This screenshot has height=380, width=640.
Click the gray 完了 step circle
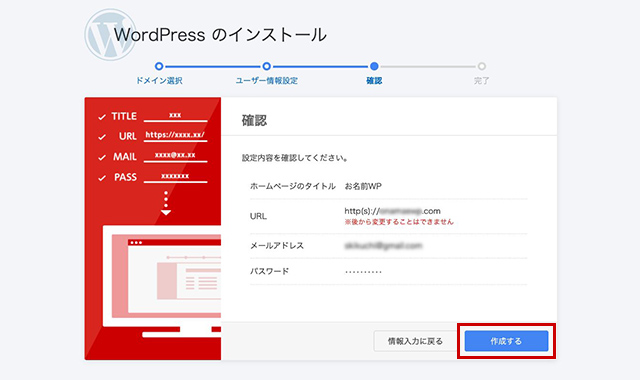point(482,66)
